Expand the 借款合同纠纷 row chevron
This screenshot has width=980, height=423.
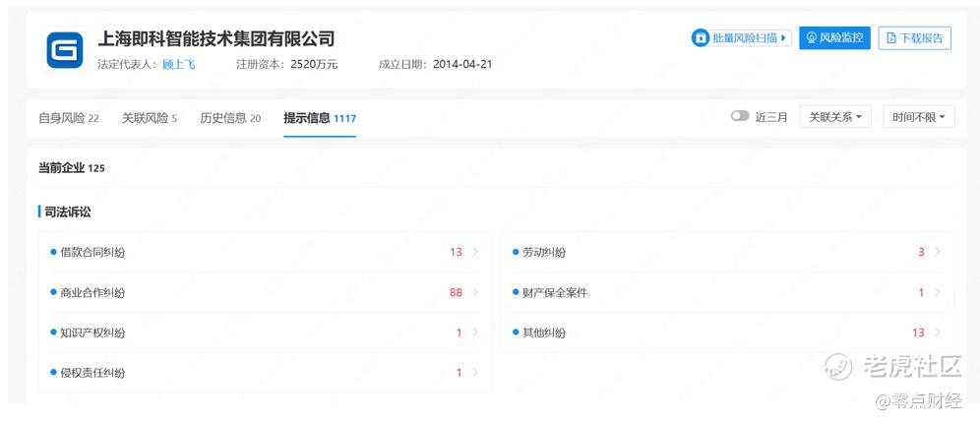475,252
